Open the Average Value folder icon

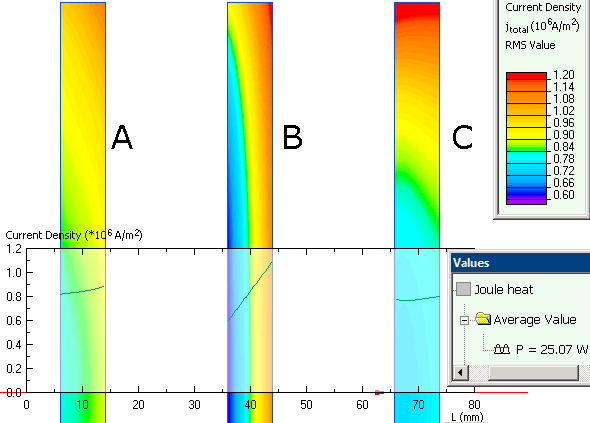482,319
